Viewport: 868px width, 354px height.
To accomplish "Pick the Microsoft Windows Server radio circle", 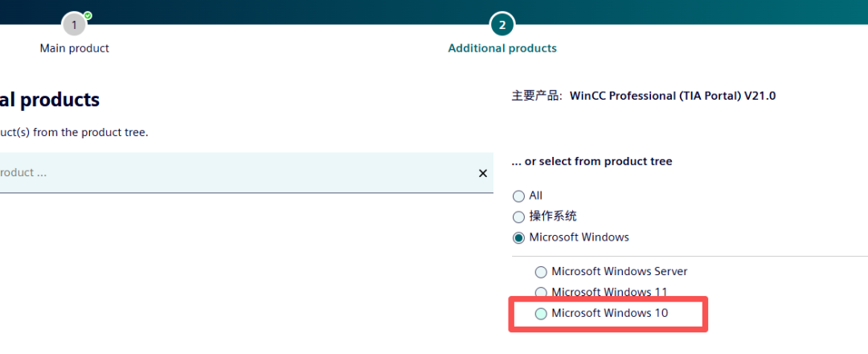I will pos(541,272).
